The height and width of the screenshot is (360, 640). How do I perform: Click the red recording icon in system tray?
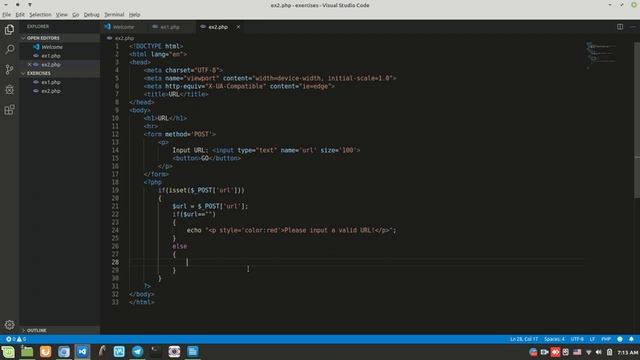(555, 352)
